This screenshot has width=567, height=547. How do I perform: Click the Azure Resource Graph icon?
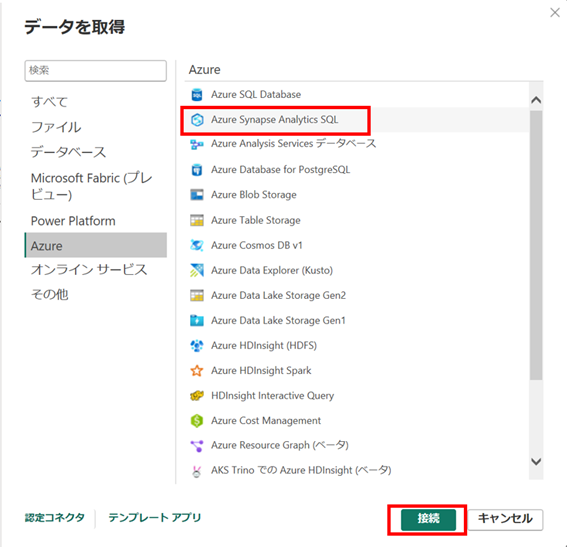tap(197, 446)
